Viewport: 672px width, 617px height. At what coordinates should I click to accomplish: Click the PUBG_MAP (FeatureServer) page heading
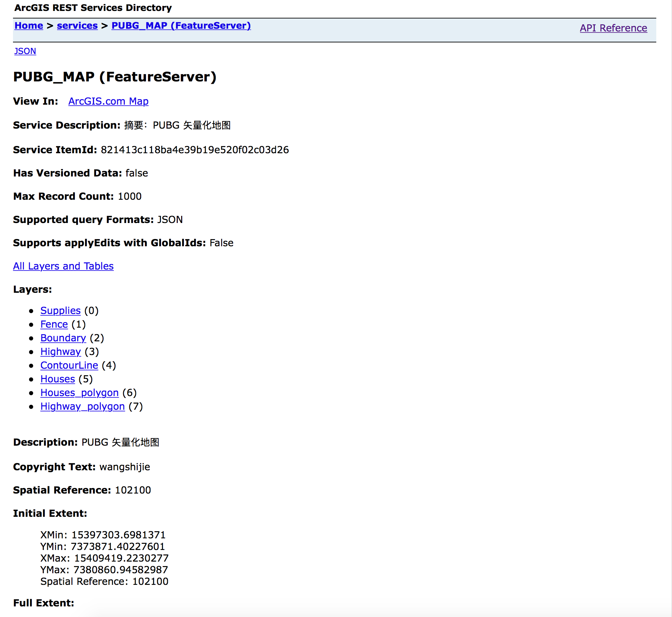click(115, 77)
